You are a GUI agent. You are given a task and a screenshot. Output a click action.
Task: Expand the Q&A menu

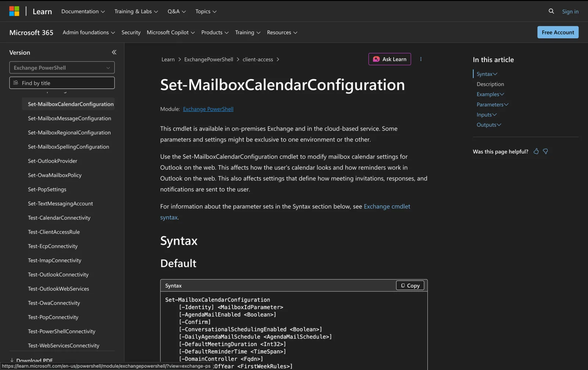177,11
